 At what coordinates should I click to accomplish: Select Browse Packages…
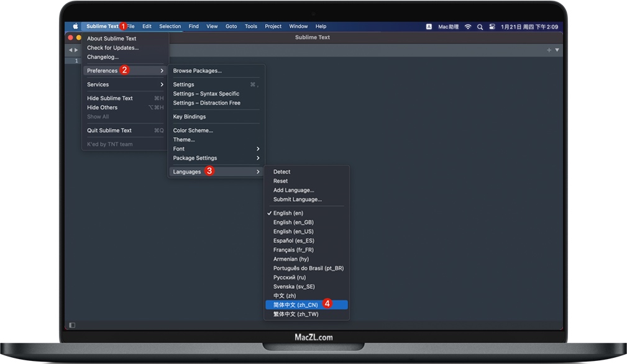pos(216,71)
